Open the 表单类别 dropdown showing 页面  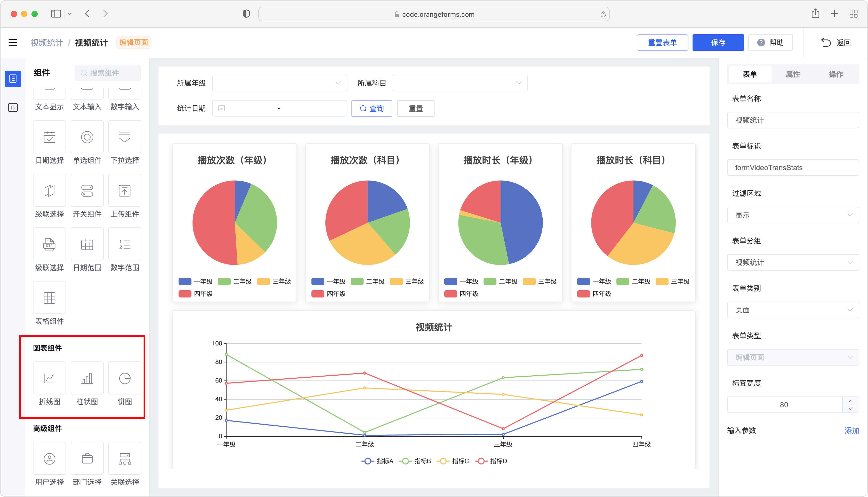tap(793, 310)
